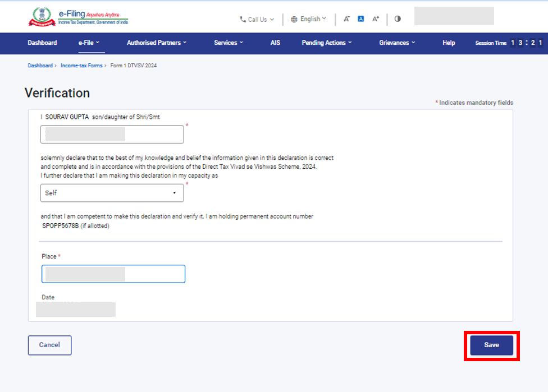Expand the Services menu
Screen dimensions: 548x392
click(x=229, y=43)
